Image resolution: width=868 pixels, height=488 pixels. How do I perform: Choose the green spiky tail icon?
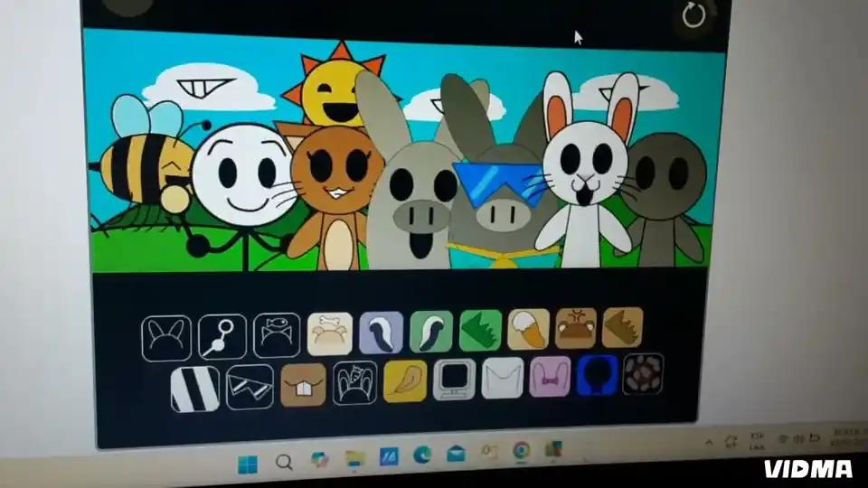click(x=480, y=330)
